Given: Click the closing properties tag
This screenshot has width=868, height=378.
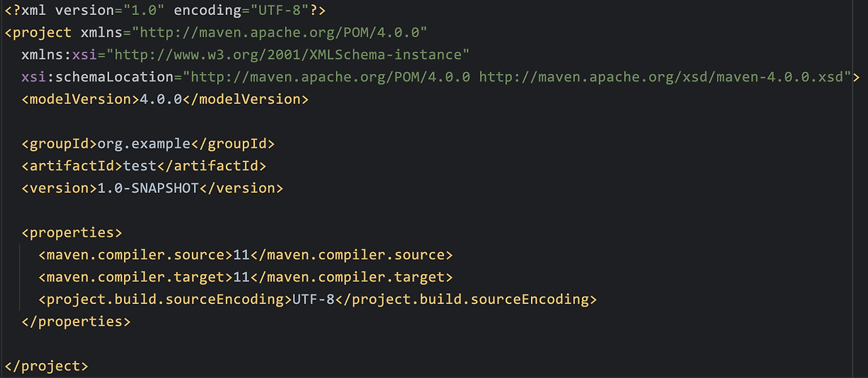Looking at the screenshot, I should 76,322.
